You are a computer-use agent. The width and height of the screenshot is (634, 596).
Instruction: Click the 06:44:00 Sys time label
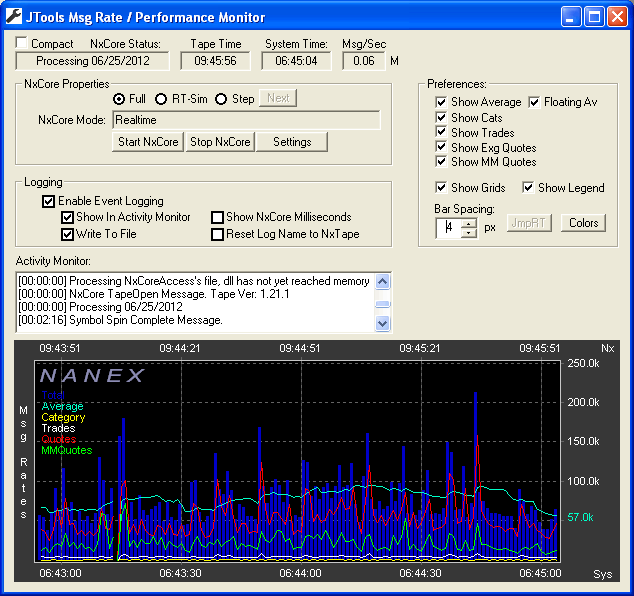pyautogui.click(x=300, y=573)
